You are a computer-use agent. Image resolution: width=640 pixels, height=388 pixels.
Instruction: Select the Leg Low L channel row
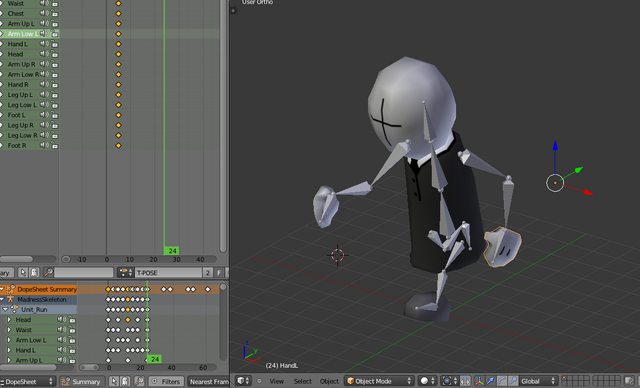tap(29, 105)
